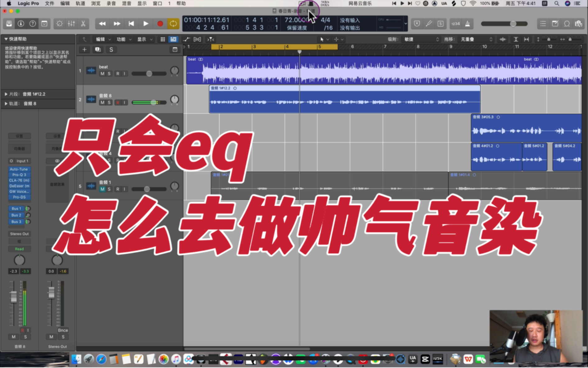Open the 录音 menu
This screenshot has height=368, width=588.
tap(111, 3)
